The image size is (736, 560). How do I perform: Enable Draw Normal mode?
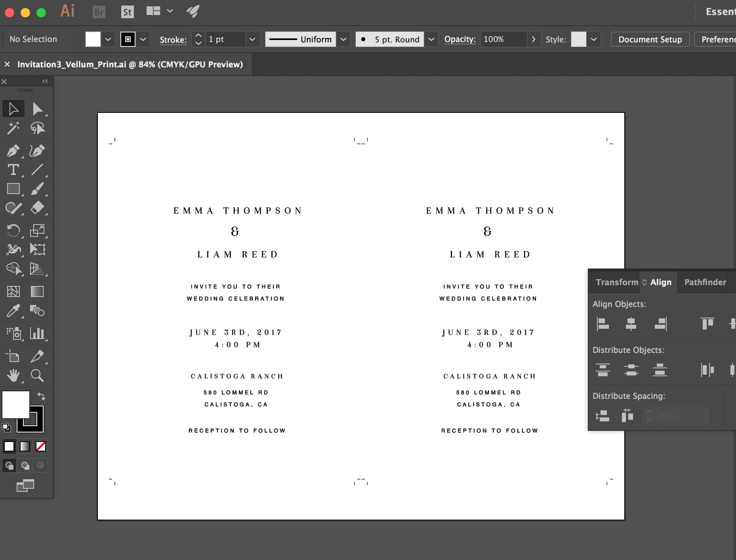pyautogui.click(x=10, y=465)
